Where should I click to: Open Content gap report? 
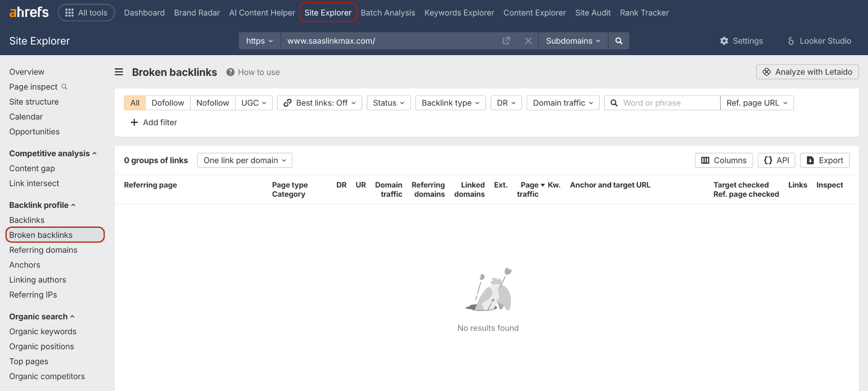pyautogui.click(x=32, y=168)
